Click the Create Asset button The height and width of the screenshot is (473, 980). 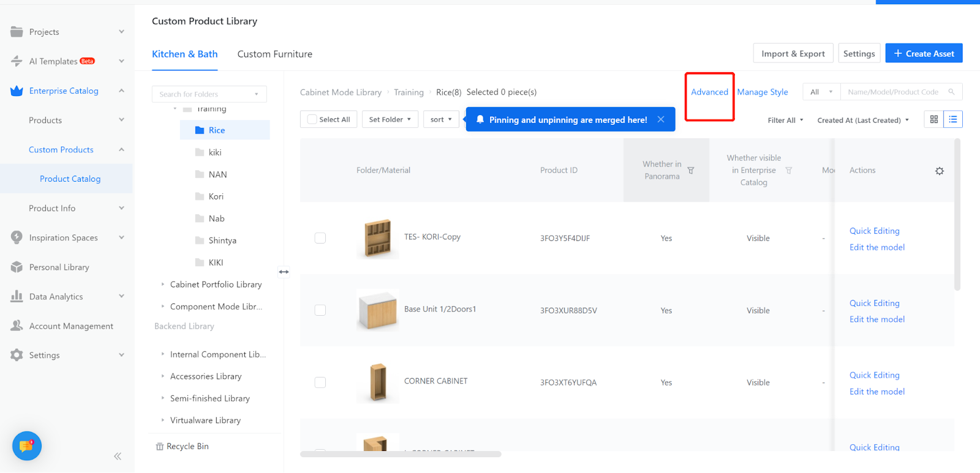[x=924, y=53]
